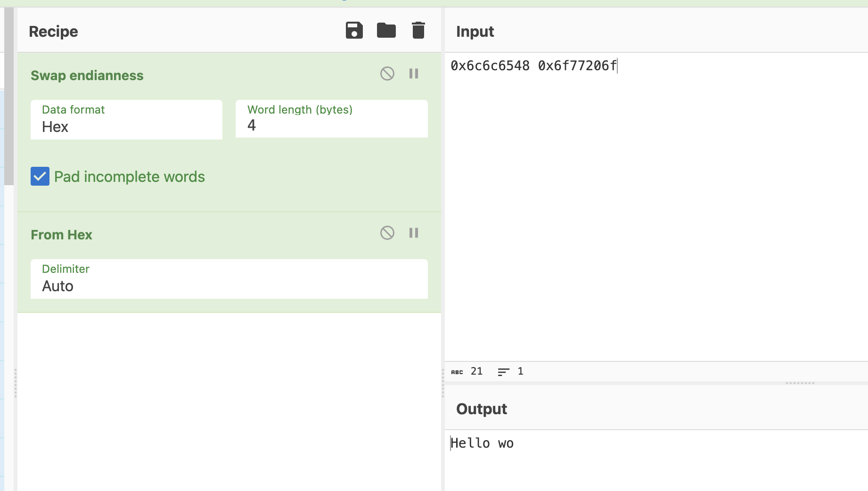Click the Output panel header

(481, 409)
